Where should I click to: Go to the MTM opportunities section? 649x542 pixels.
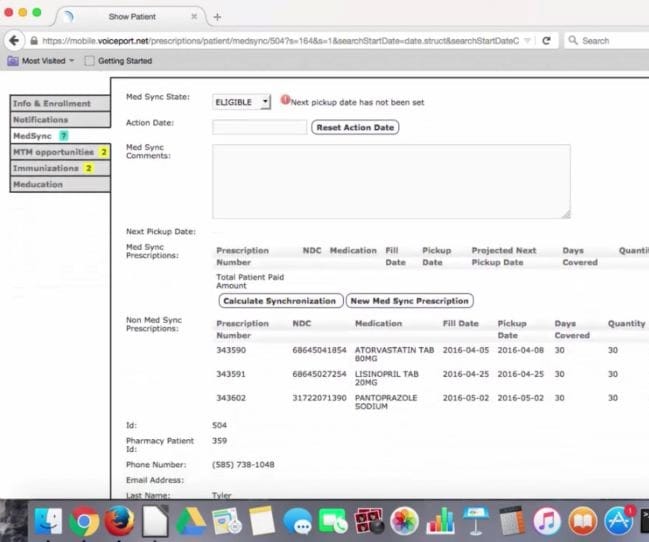60,152
